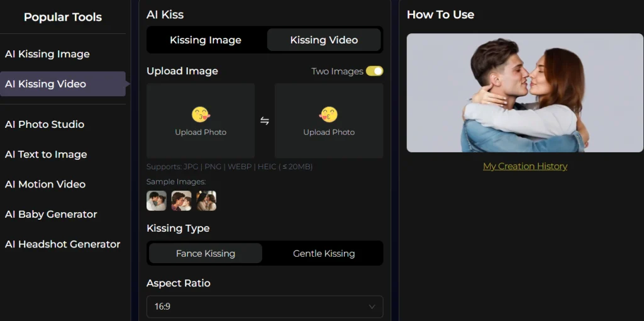Click the right kissing emoji upload icon

(328, 115)
